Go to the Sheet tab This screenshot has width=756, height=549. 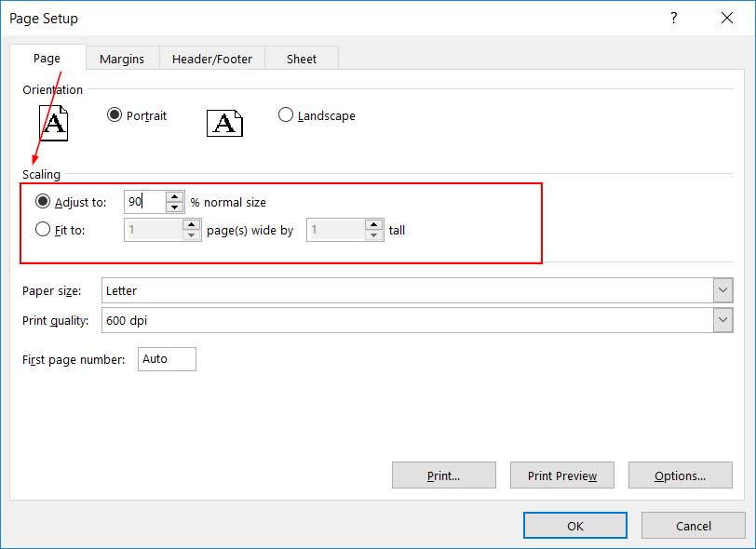click(x=302, y=59)
